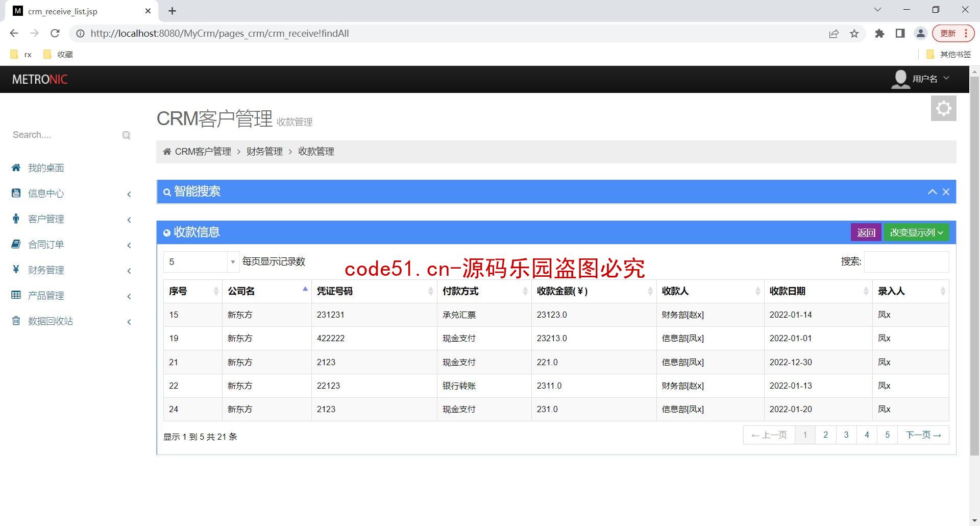This screenshot has height=526, width=980.
Task: Click the browser address bar URL
Action: point(219,34)
